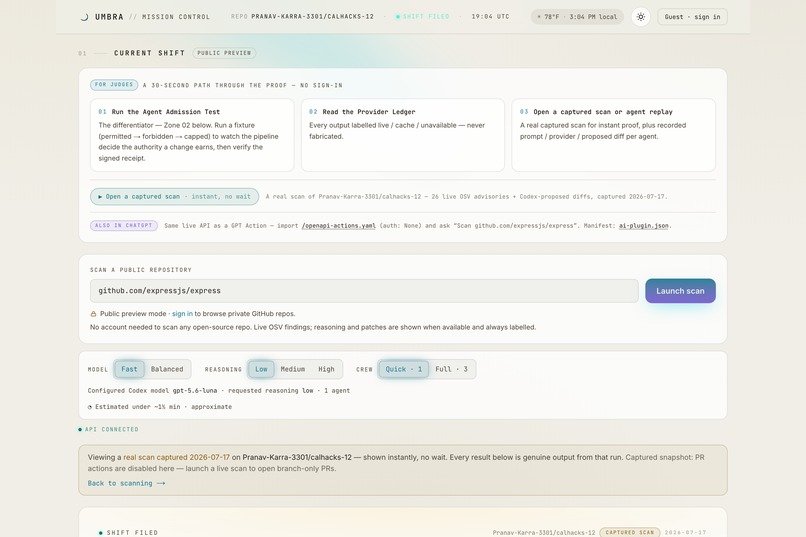Click the repo name PRANAV-KARRA-3301/CALHACKS-12 in header
The height and width of the screenshot is (537, 806).
pyautogui.click(x=313, y=17)
